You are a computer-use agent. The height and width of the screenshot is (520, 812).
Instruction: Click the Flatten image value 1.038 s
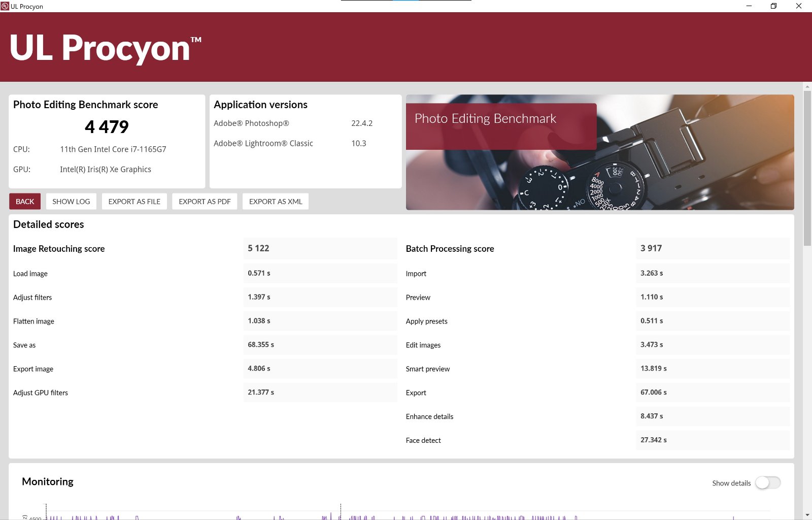pos(259,321)
